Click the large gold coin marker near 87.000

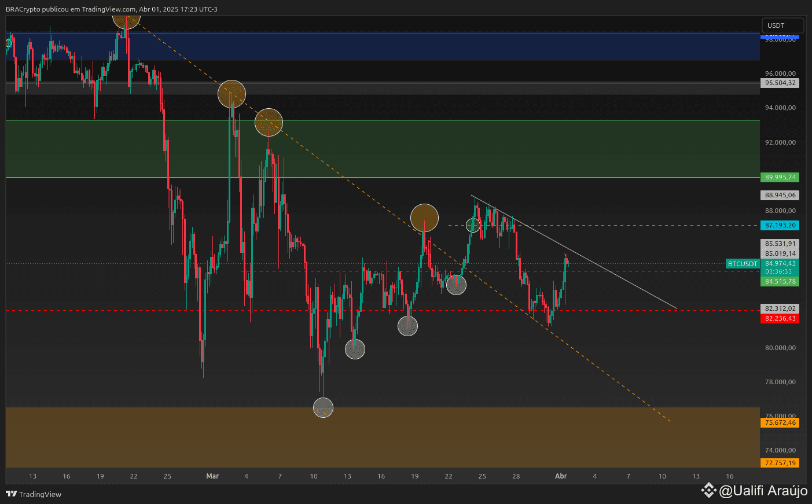pyautogui.click(x=424, y=218)
